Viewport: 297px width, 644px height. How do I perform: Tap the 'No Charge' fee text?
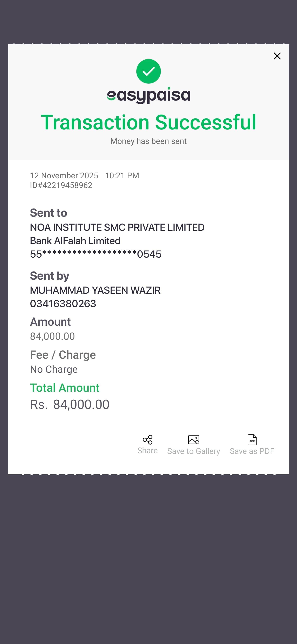tap(54, 369)
